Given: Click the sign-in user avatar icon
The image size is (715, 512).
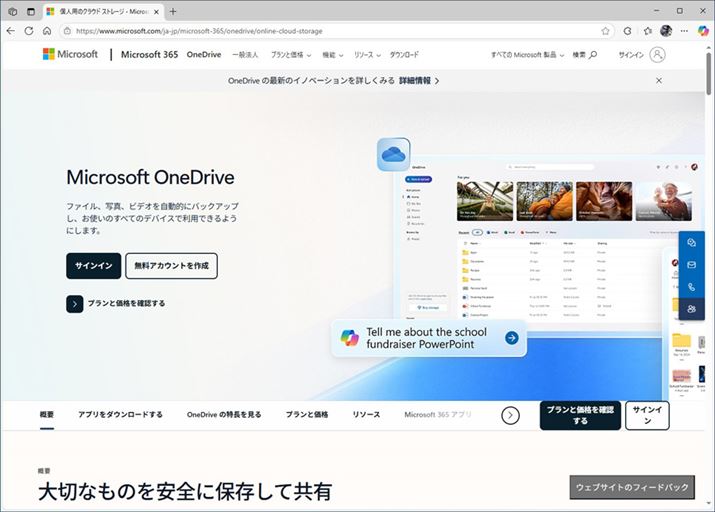Looking at the screenshot, I should [657, 55].
